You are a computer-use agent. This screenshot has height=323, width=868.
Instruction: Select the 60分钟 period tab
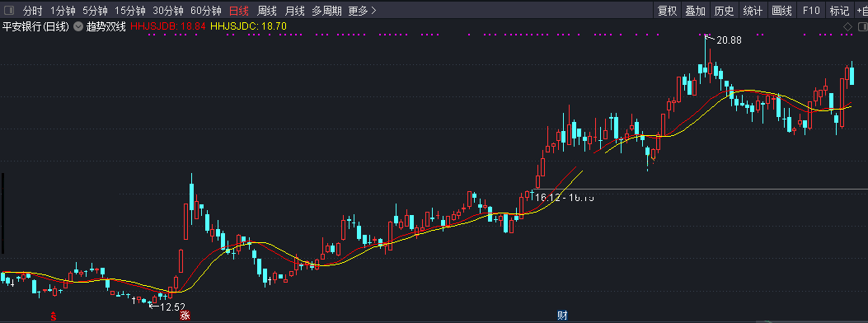pos(205,11)
